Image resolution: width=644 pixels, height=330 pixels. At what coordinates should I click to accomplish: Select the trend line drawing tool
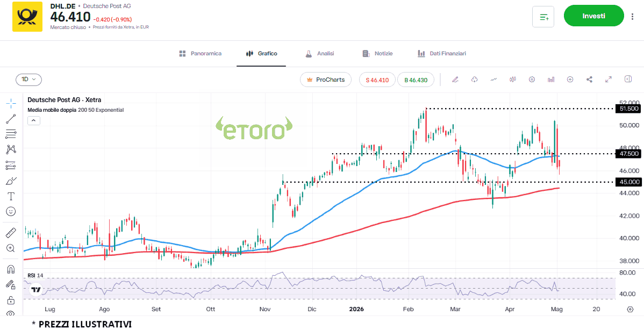click(11, 119)
